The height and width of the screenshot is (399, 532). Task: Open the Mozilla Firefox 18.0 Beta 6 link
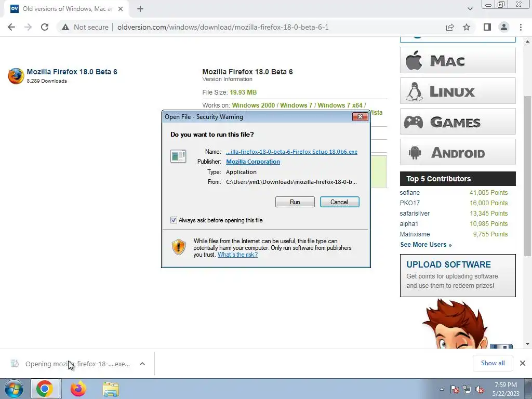pos(72,72)
